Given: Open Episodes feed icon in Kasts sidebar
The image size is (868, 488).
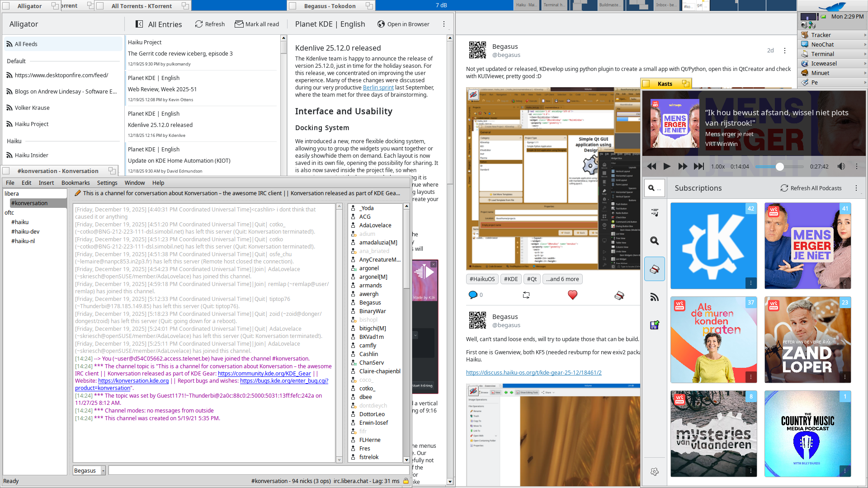Looking at the screenshot, I should tap(654, 297).
